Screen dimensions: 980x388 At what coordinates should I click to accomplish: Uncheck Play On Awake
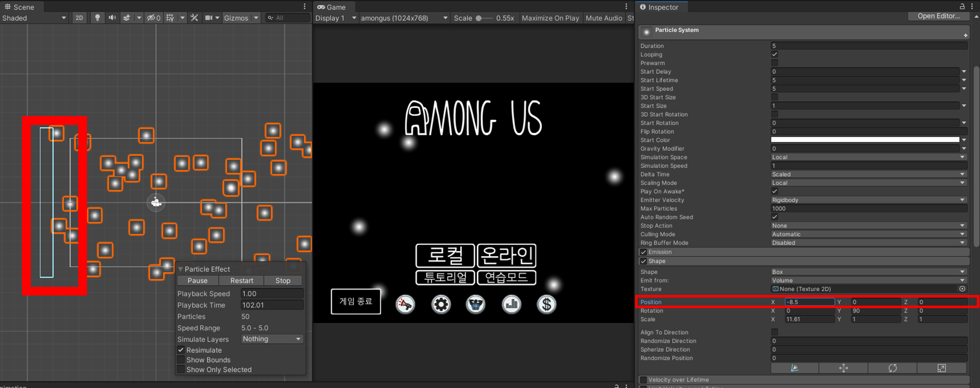click(775, 192)
